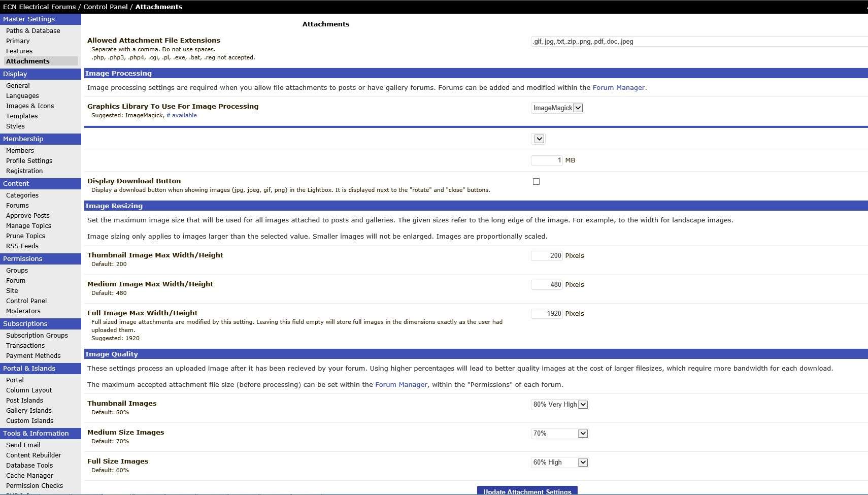Open the 'if available' link
This screenshot has width=868, height=495.
click(182, 115)
